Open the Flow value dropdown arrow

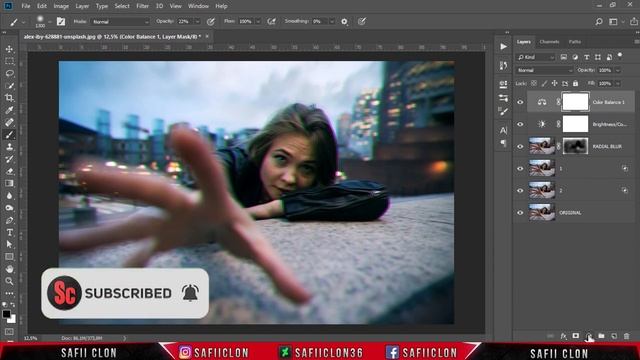[x=258, y=22]
